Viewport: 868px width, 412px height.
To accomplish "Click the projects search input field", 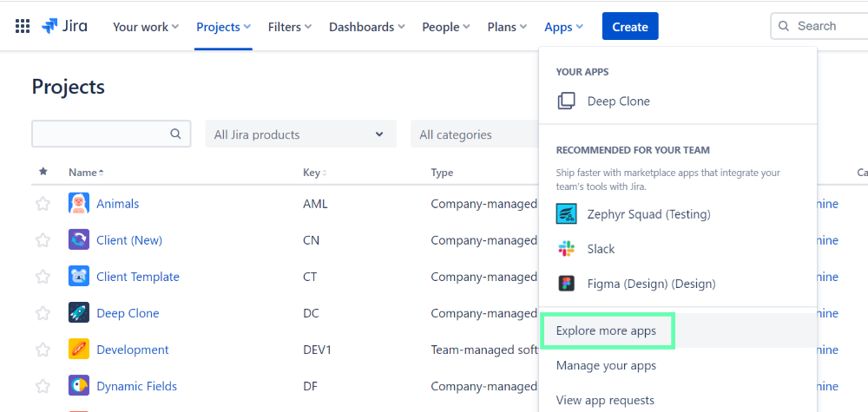I will [100, 134].
